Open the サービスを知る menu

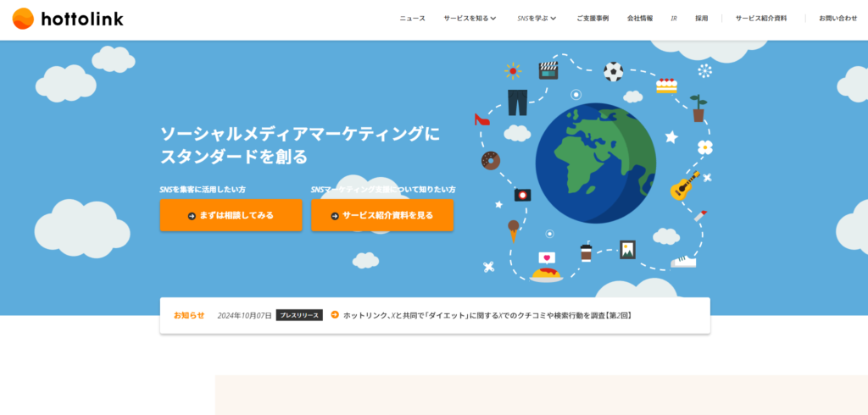465,19
